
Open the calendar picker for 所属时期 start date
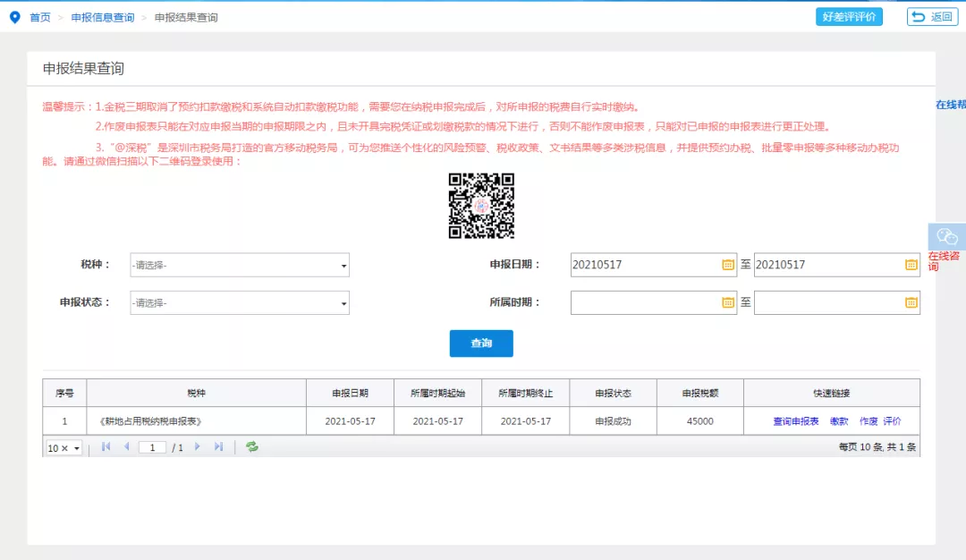[726, 302]
